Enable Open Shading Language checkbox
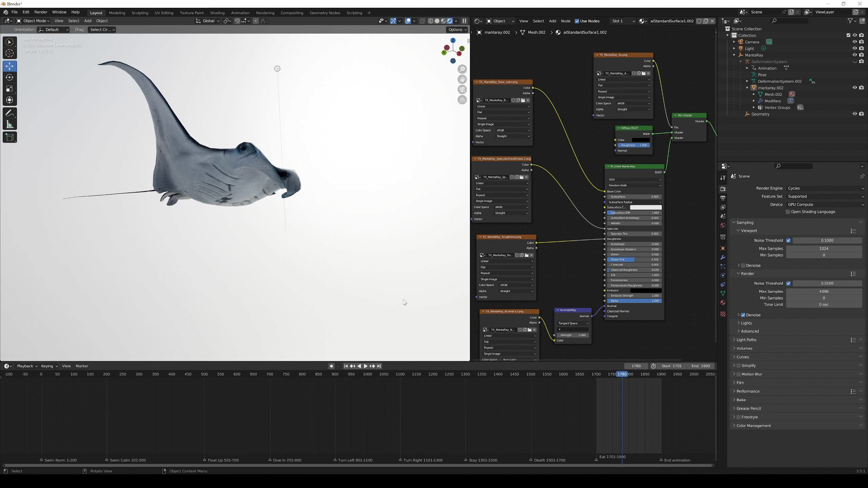 pos(788,212)
